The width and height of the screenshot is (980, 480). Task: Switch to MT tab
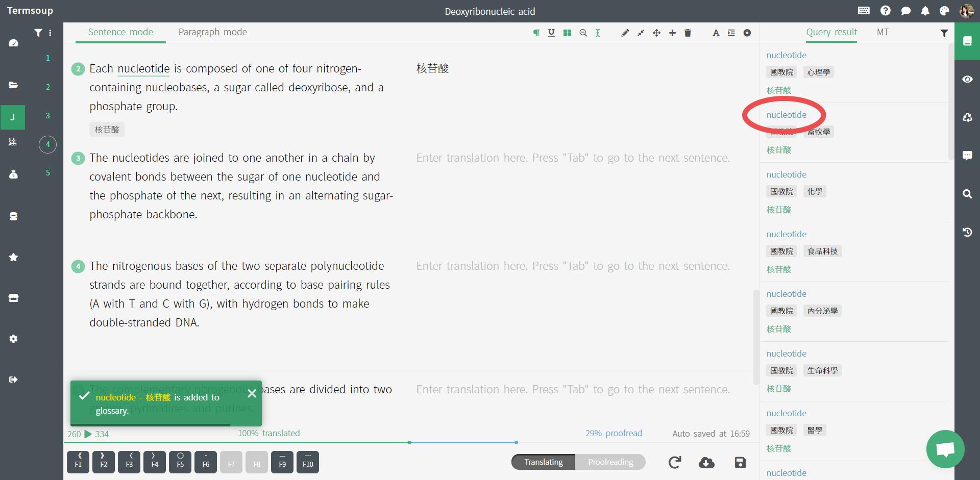point(883,32)
